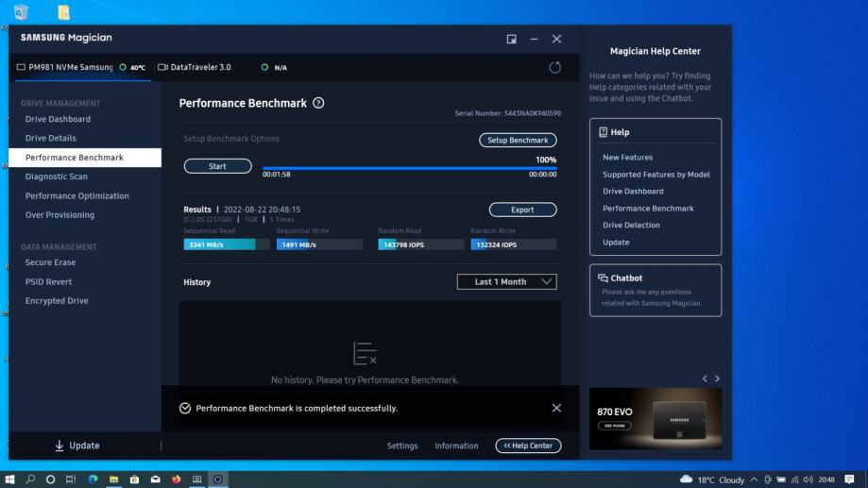Expand the Last 1 Month history dropdown
This screenshot has width=868, height=488.
point(506,281)
